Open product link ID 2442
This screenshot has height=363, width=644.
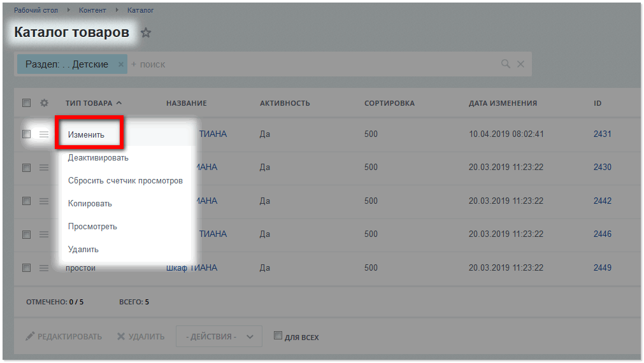click(x=602, y=201)
